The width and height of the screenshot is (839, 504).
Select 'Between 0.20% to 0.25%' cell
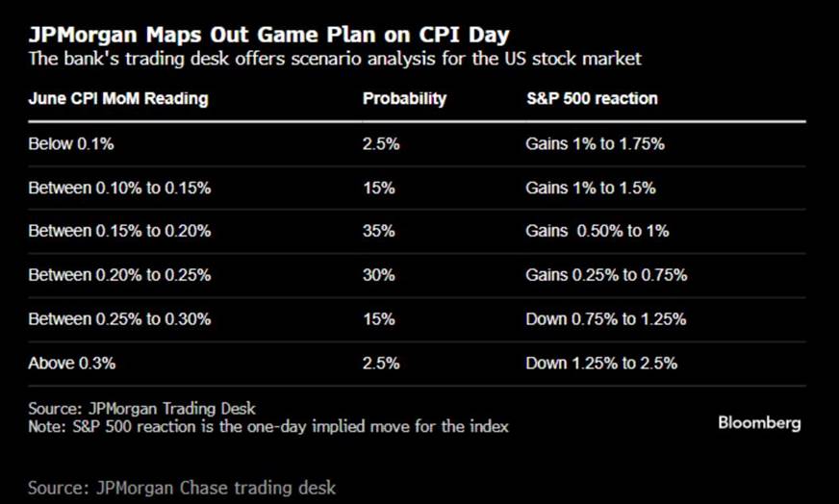(119, 274)
